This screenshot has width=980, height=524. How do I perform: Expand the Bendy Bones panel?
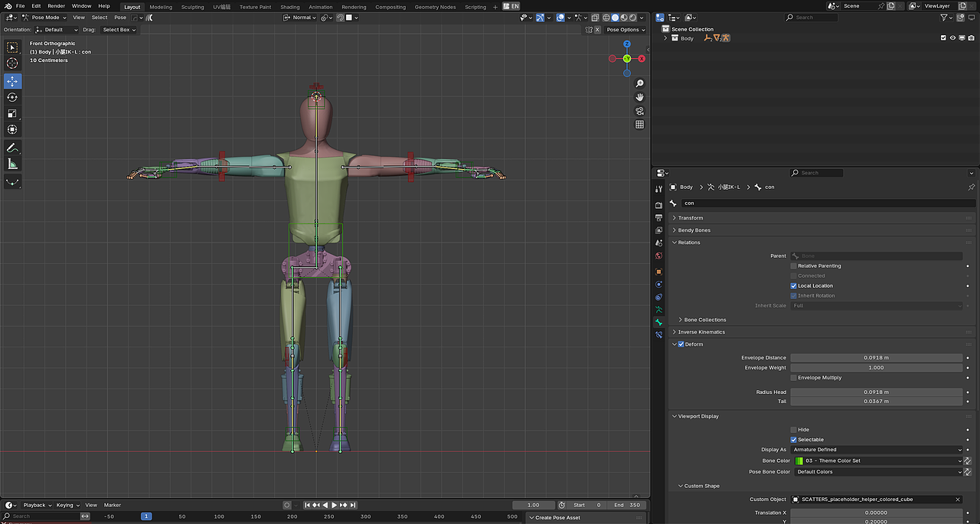pyautogui.click(x=823, y=230)
